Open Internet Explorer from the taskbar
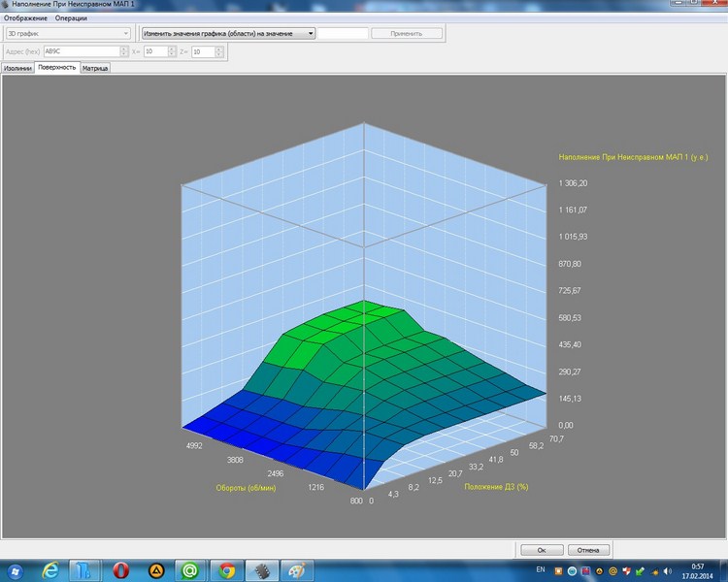The width and height of the screenshot is (728, 582). [50, 569]
